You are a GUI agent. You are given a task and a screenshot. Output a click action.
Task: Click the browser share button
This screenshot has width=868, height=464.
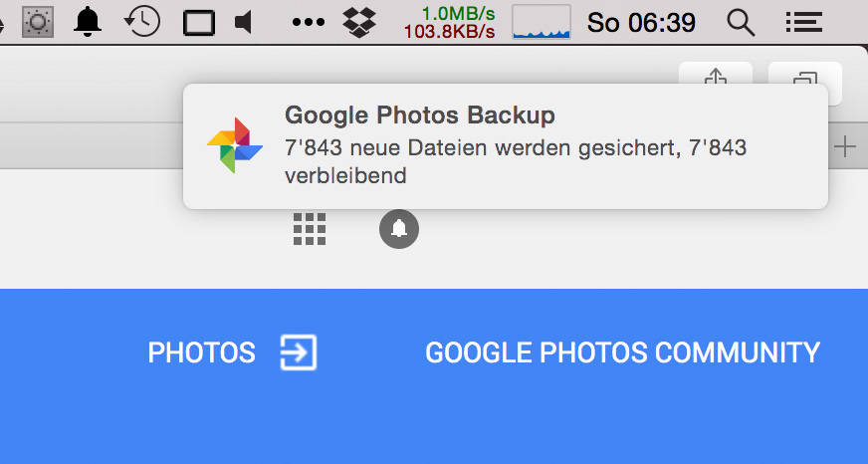(716, 75)
